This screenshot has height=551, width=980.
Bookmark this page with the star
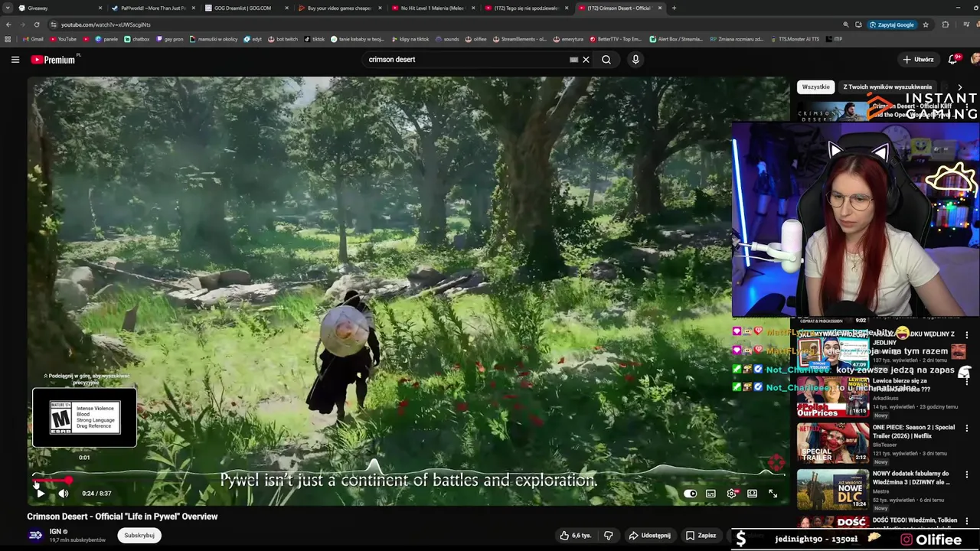(x=926, y=24)
